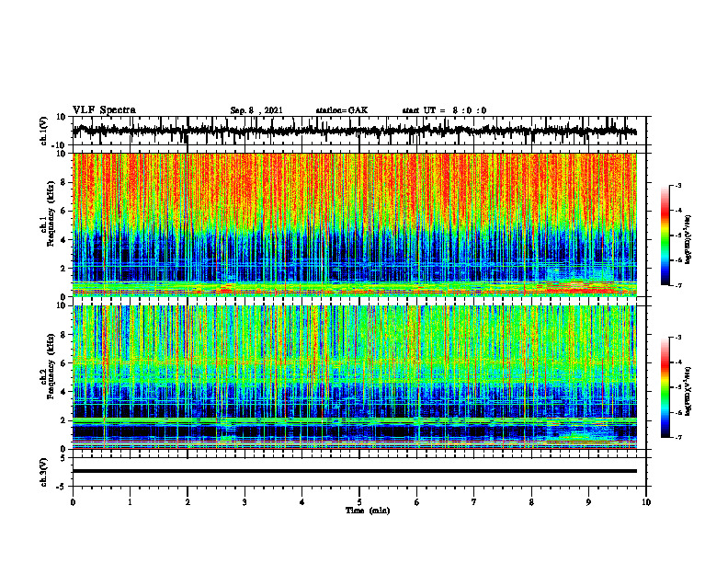Click the "station=GAK" header label
The width and height of the screenshot is (728, 563).
[x=342, y=110]
